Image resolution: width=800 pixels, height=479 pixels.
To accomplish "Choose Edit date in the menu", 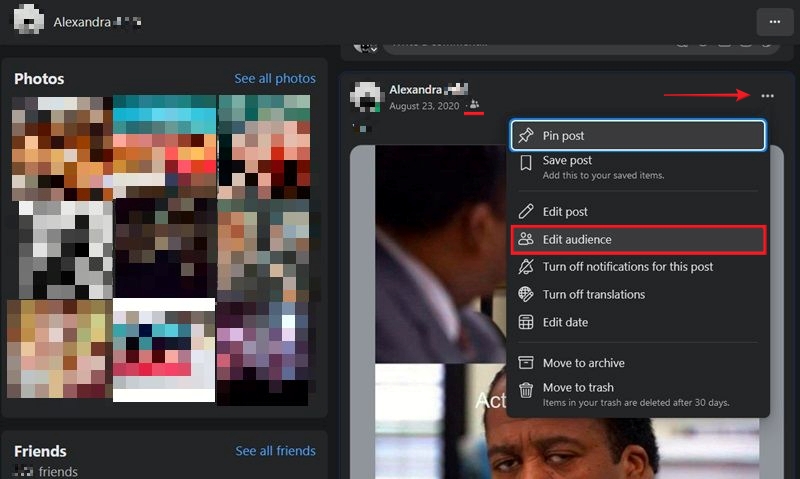I will click(638, 322).
